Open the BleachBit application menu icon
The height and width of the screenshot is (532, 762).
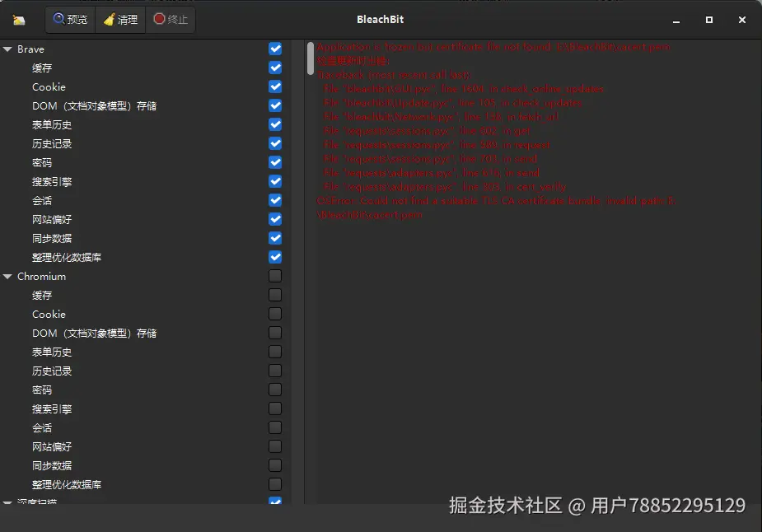pos(18,20)
